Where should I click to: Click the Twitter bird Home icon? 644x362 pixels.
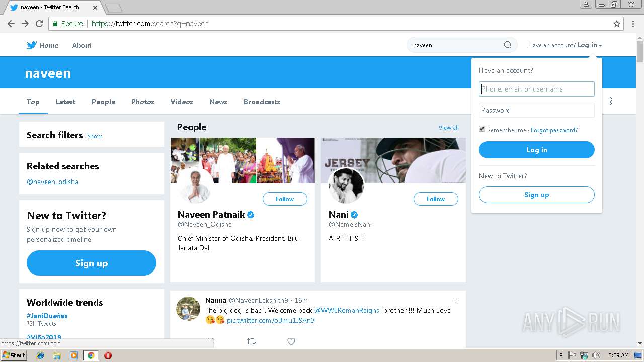[x=32, y=45]
